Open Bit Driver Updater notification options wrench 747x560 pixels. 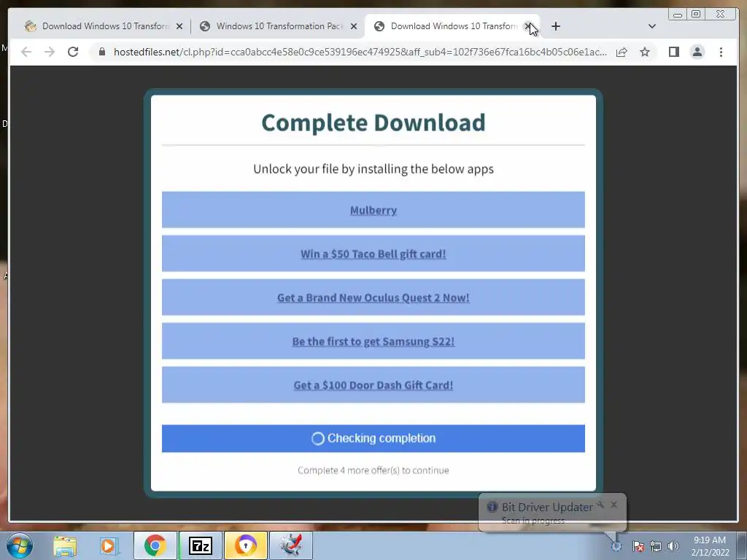[601, 505]
